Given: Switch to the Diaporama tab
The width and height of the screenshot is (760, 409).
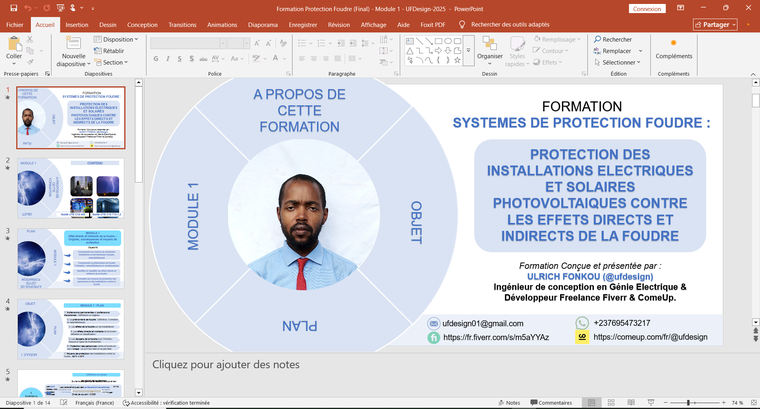Looking at the screenshot, I should (263, 23).
